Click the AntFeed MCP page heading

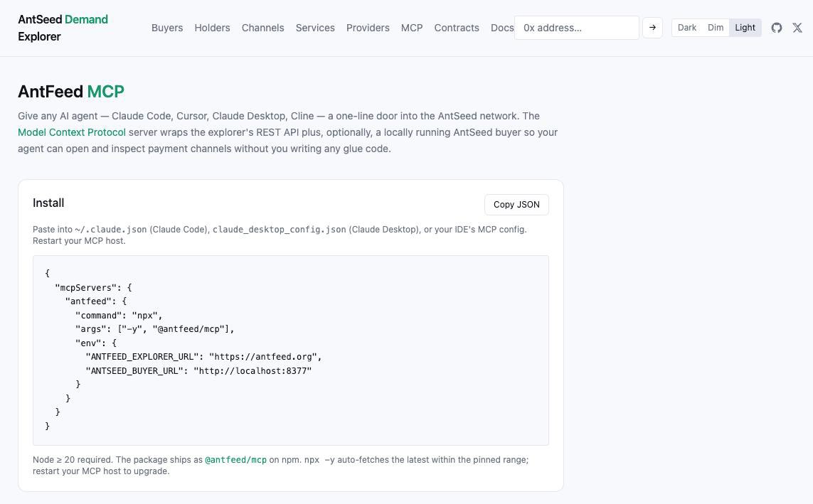pyautogui.click(x=71, y=92)
